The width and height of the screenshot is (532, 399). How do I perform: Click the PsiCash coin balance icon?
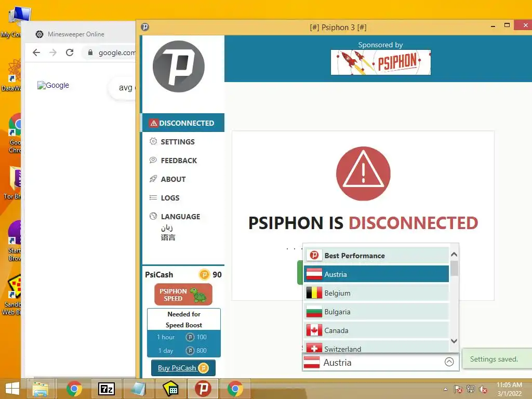[204, 274]
